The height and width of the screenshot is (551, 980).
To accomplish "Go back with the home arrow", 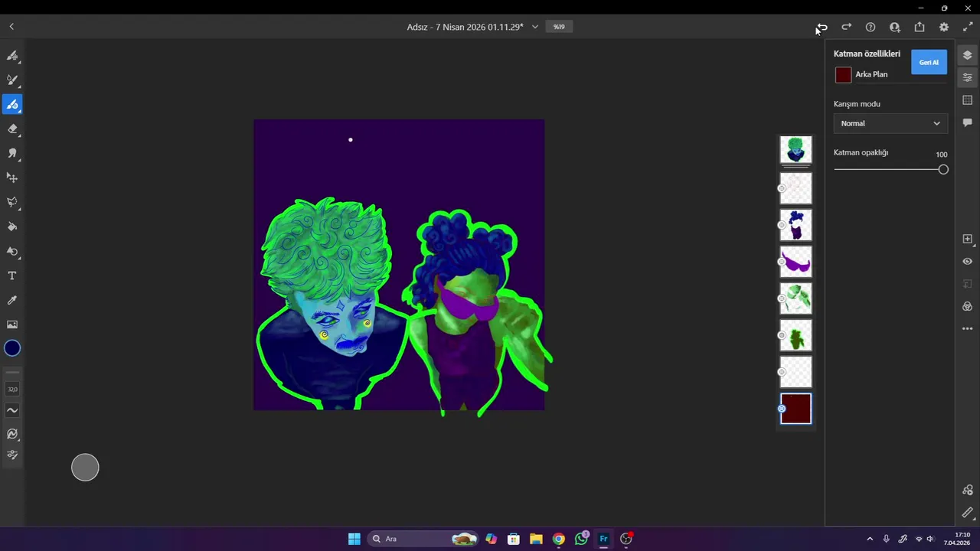I will click(11, 27).
